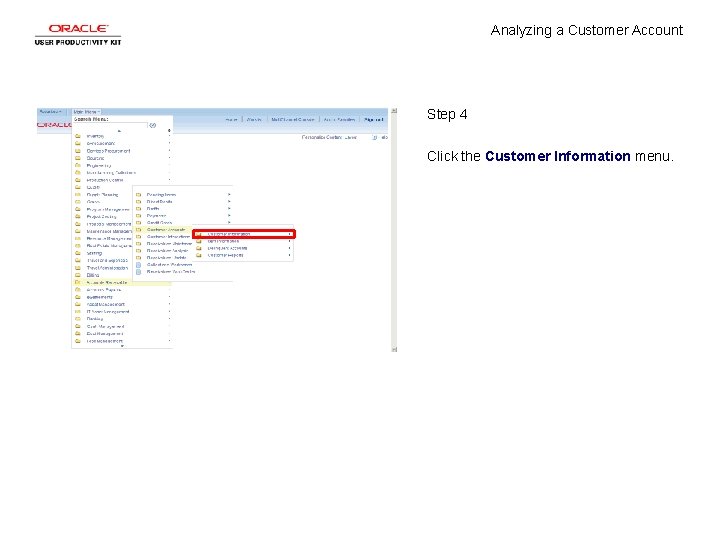720x540 pixels.
Task: Click the menu scroll-down arrow at the bottom
Action: point(122,346)
